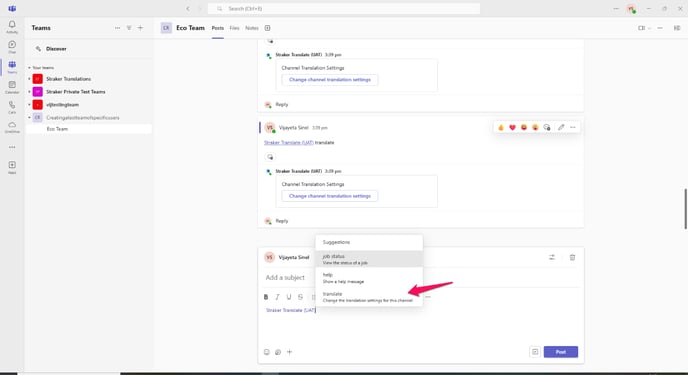Image resolution: width=688 pixels, height=375 pixels.
Task: Open Chat from the left rail
Action: 12,46
